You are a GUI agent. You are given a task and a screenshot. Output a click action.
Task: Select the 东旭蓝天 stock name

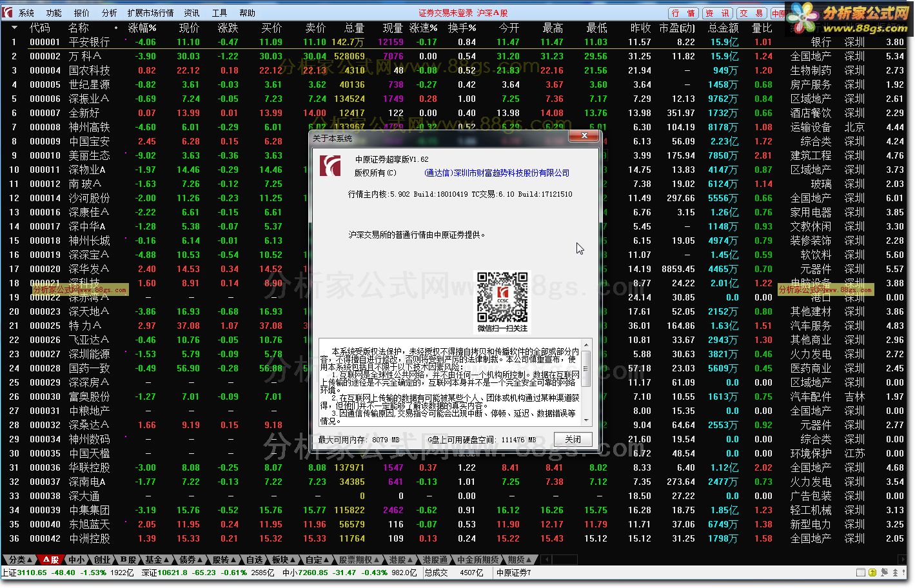(89, 524)
